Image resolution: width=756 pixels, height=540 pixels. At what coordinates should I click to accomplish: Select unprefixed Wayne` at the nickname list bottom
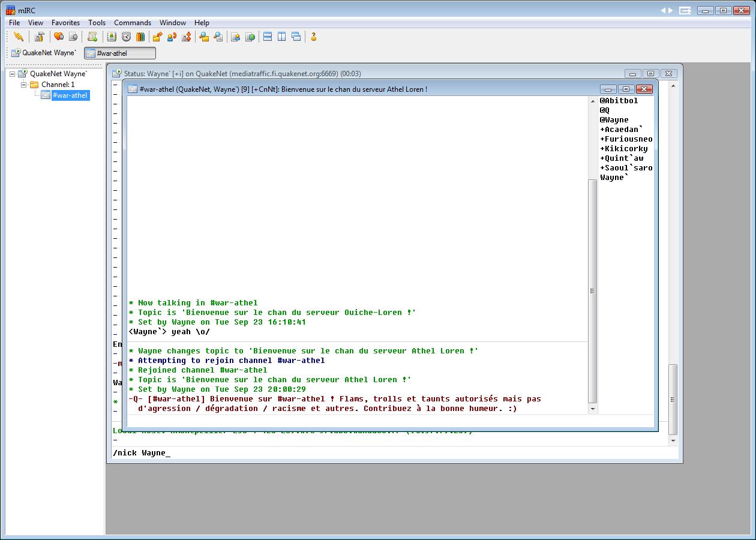click(614, 178)
